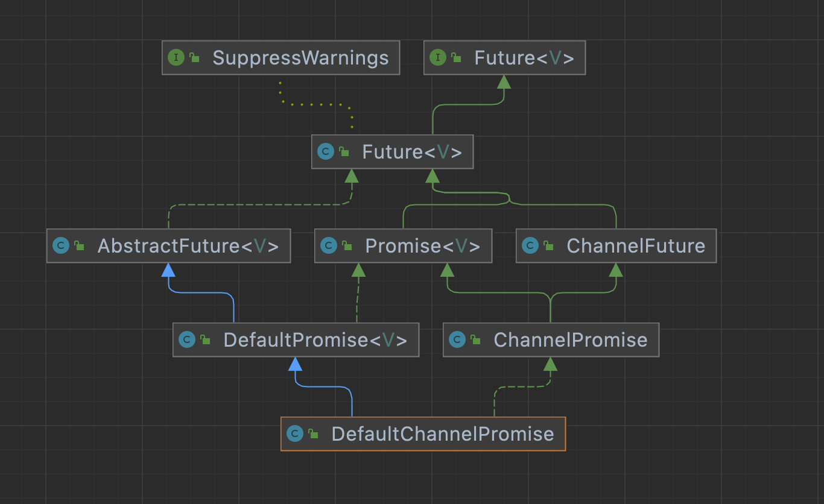This screenshot has height=504, width=824.
Task: Click the green lock icon on DefaultChannelPromise
Action: point(313,434)
